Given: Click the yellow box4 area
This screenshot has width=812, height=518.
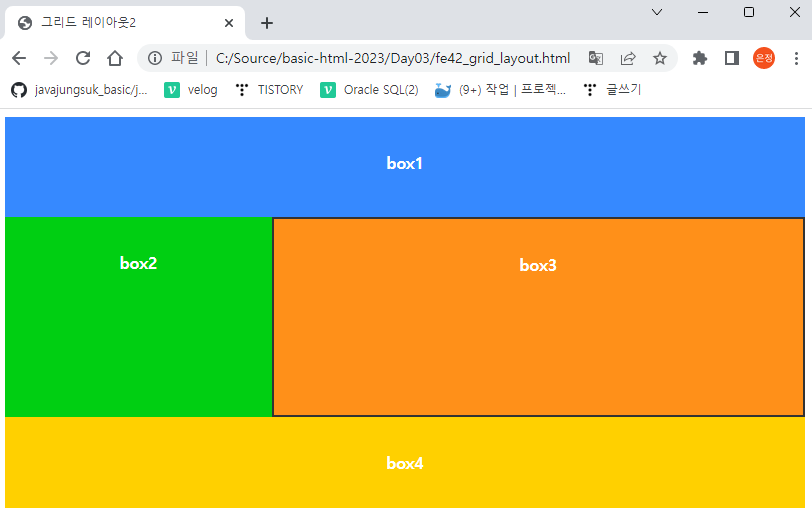Looking at the screenshot, I should pos(404,462).
